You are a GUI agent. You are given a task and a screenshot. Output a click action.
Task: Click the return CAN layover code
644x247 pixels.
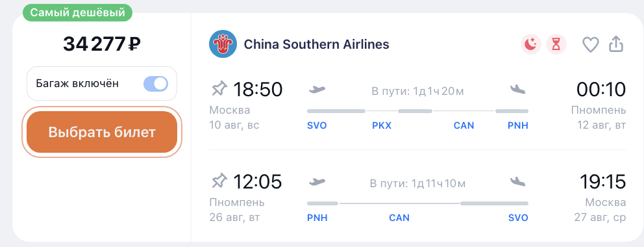399,218
